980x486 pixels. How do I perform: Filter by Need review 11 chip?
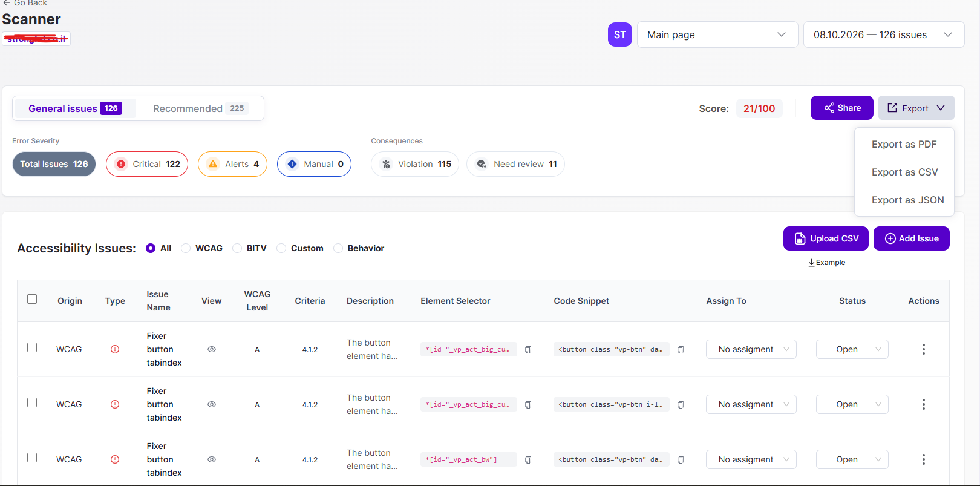pos(515,164)
